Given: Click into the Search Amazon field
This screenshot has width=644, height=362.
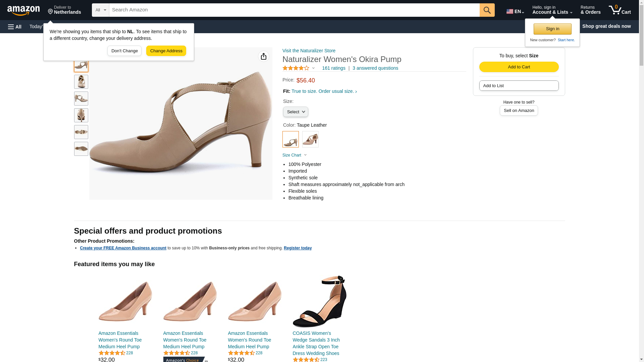Looking at the screenshot, I should click(x=294, y=10).
